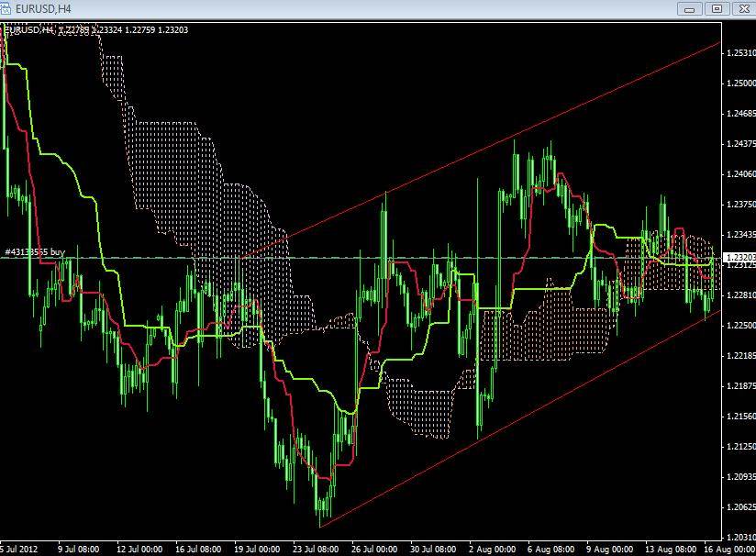756x556 pixels.
Task: Click the 2 Aug 00:00 time label
Action: tap(493, 550)
